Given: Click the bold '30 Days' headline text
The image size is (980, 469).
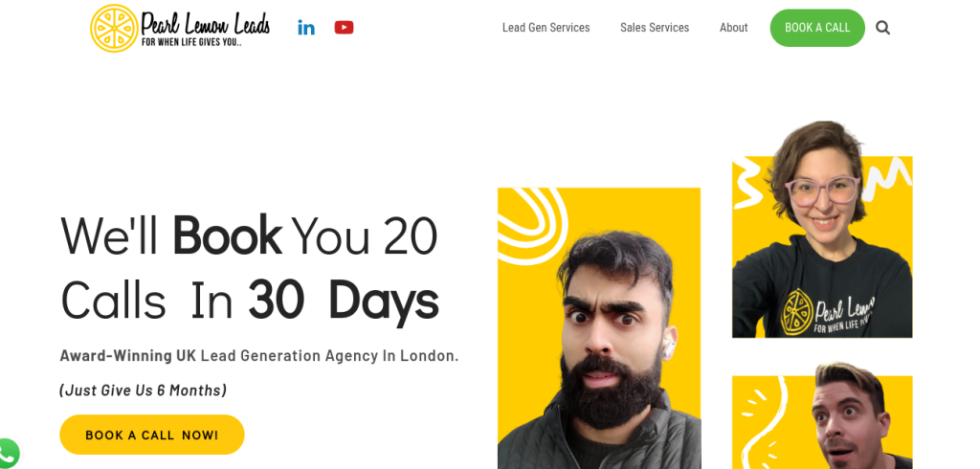Looking at the screenshot, I should pyautogui.click(x=344, y=302).
